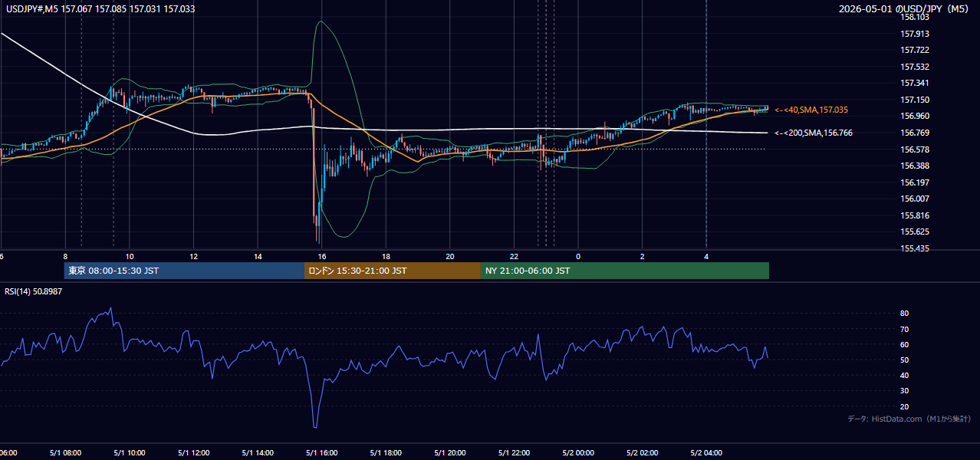Click the bottom time label 5/1 18:00
The width and height of the screenshot is (980, 460).
386,453
